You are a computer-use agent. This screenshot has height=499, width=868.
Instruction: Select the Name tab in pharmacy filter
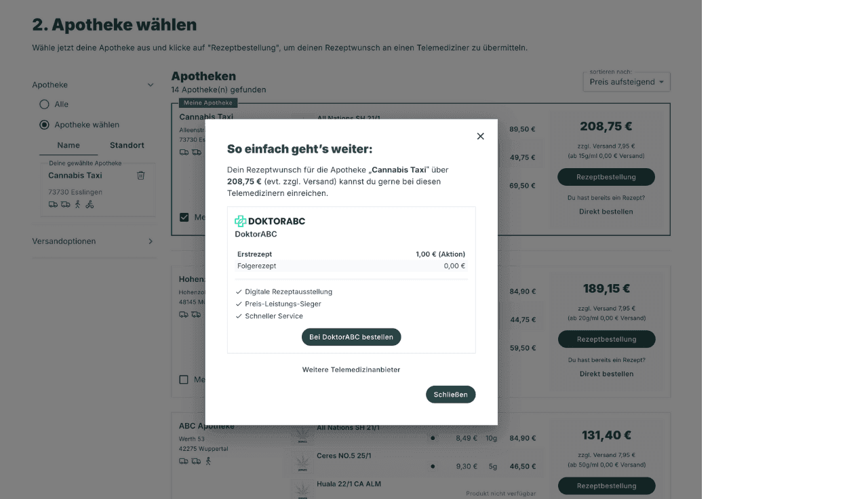(x=68, y=145)
